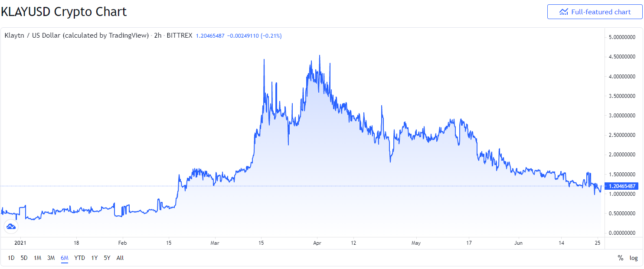Screen dimensions: 644x269
Task: Click the chart icon in Full-featured chart button
Action: [x=564, y=12]
